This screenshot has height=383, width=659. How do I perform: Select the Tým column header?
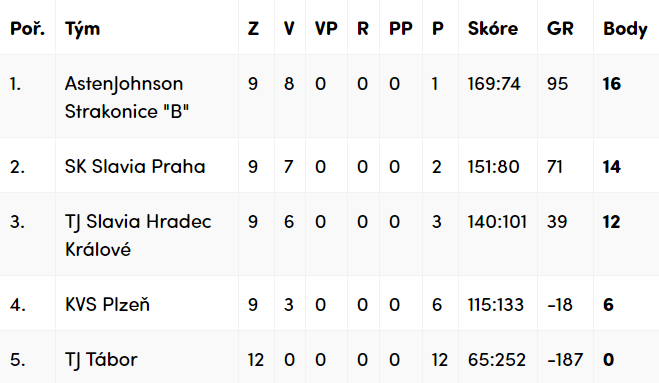82,29
